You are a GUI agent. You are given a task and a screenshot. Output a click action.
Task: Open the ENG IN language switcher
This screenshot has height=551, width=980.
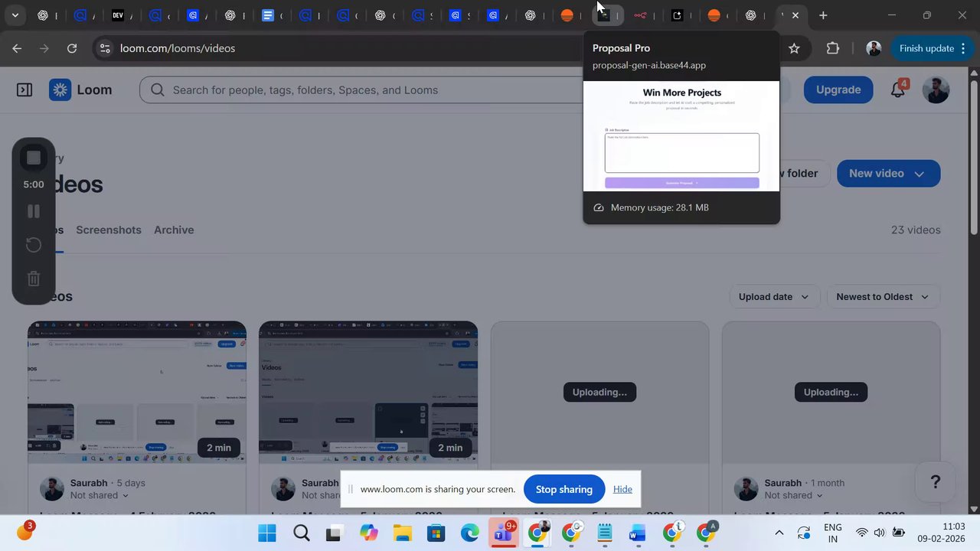(x=832, y=533)
